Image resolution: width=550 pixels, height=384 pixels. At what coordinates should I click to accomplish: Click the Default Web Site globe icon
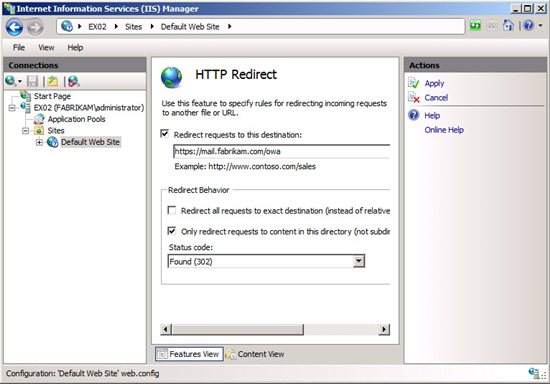pyautogui.click(x=53, y=142)
